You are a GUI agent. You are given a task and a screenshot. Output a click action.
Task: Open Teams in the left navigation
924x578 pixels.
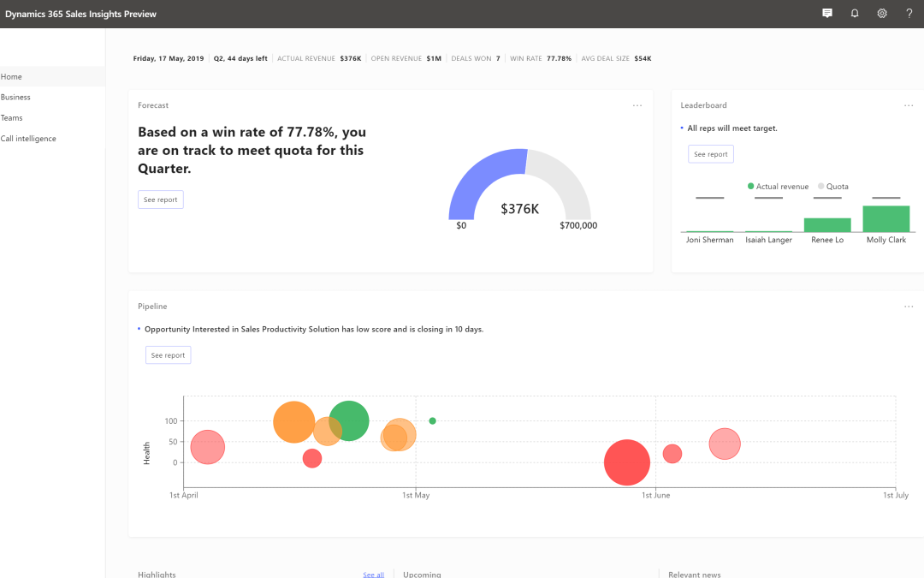[12, 118]
